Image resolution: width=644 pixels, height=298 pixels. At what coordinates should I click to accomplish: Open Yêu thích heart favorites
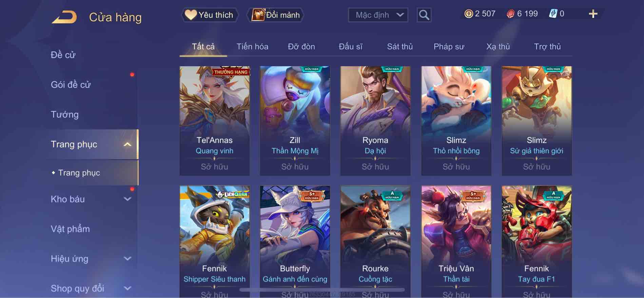(191, 15)
